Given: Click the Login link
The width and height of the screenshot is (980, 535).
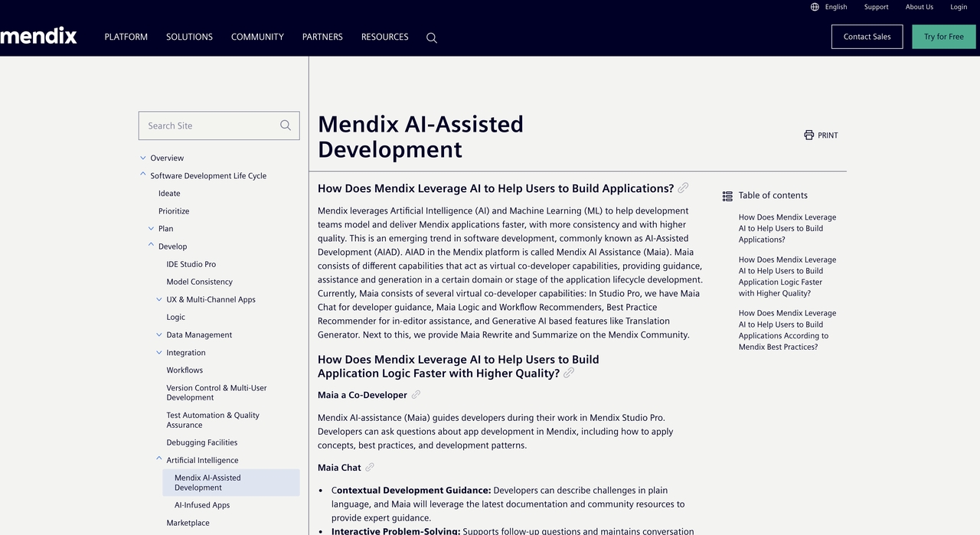Looking at the screenshot, I should click(959, 7).
